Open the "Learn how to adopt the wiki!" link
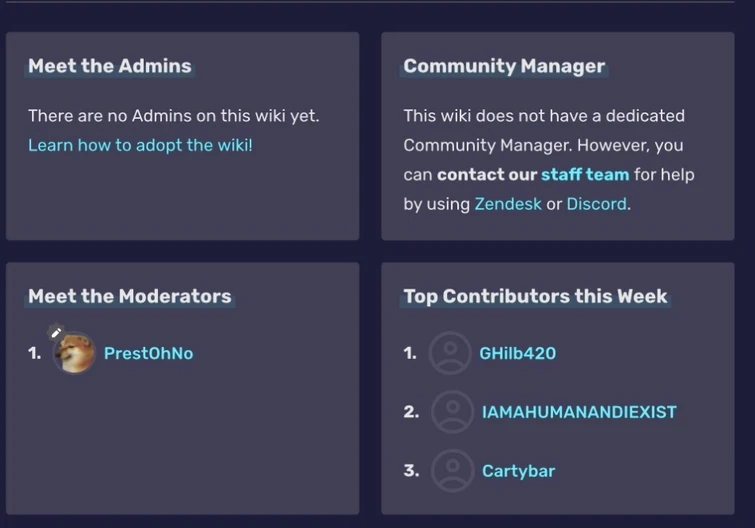This screenshot has width=755, height=528. tap(140, 145)
